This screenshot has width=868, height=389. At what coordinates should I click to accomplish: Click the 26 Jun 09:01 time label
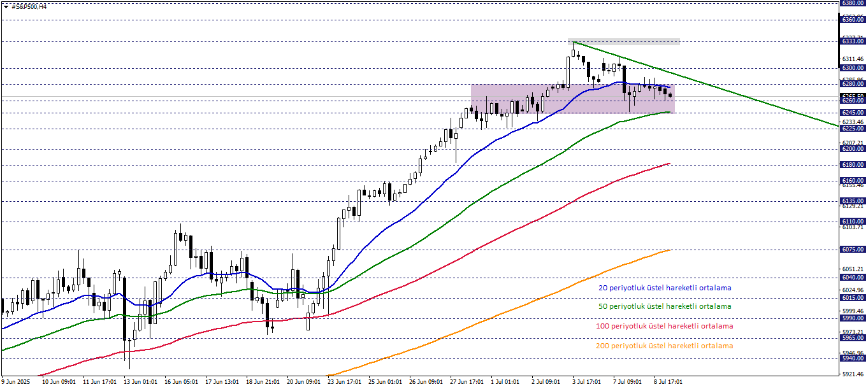(427, 383)
